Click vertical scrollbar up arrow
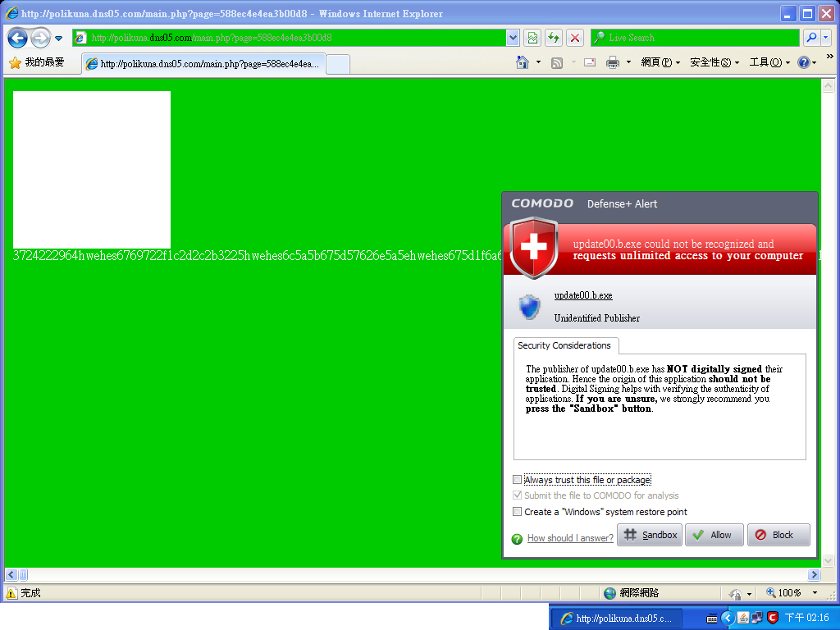Screen dimensions: 840x630 (x=828, y=85)
